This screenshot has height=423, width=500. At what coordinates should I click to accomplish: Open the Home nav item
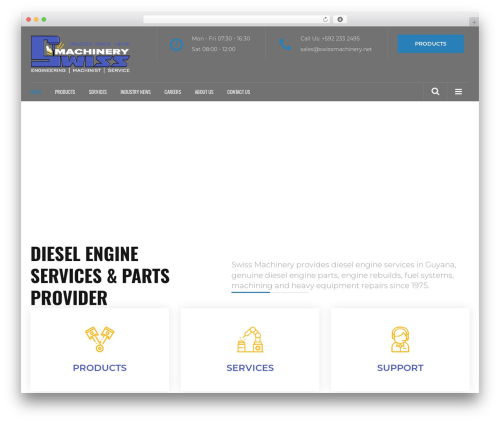click(x=36, y=92)
